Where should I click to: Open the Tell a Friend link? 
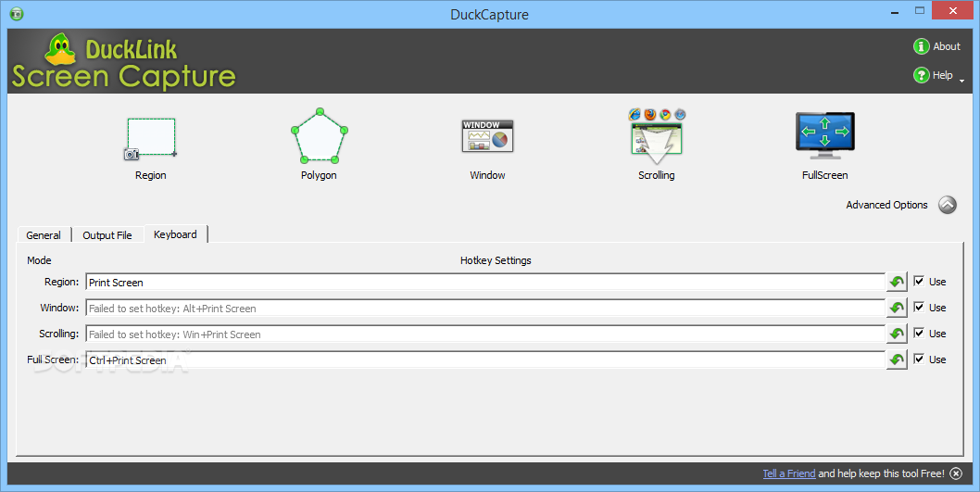click(789, 473)
